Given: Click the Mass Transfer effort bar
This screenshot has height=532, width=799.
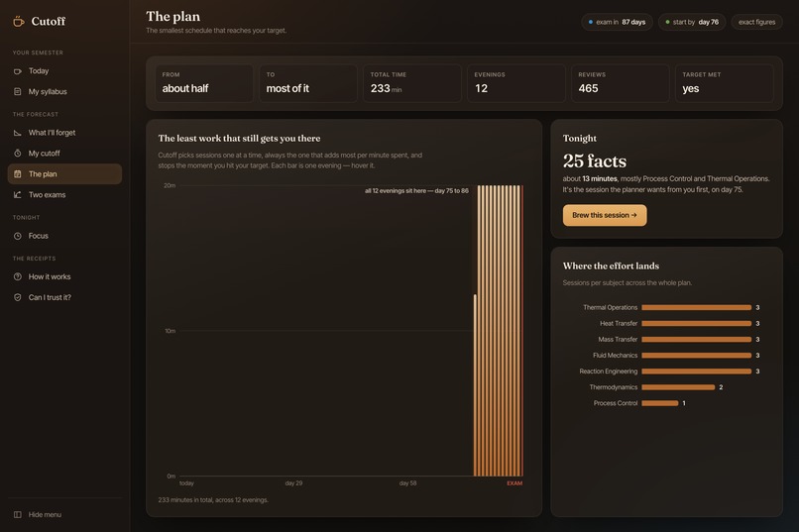Looking at the screenshot, I should pyautogui.click(x=696, y=340).
